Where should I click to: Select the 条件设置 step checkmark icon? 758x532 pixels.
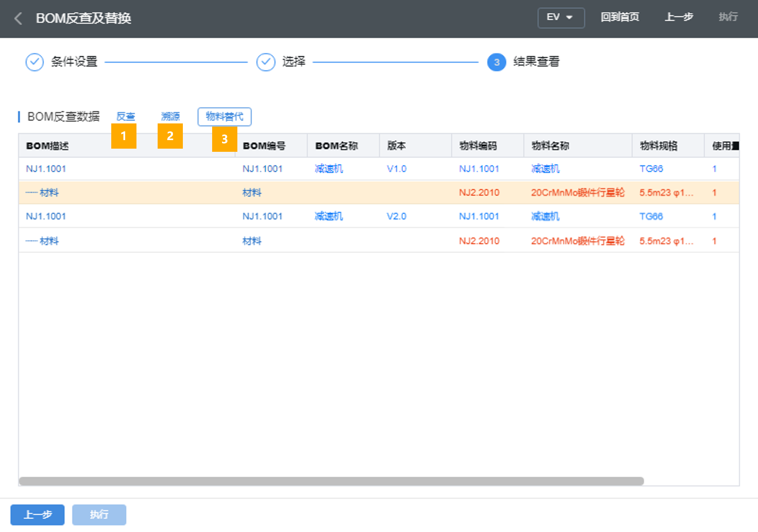click(x=35, y=62)
